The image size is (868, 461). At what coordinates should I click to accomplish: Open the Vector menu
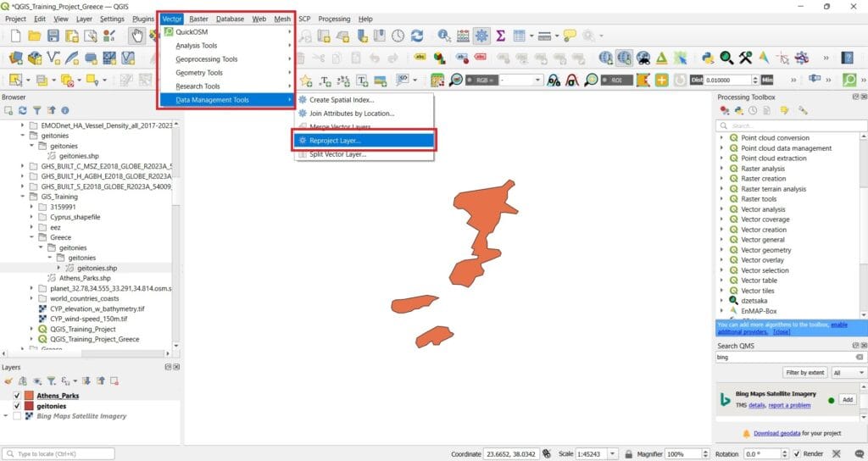tap(171, 19)
